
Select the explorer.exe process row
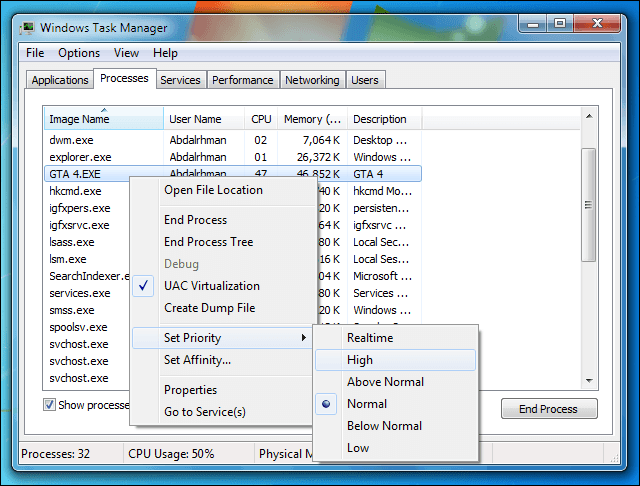(233, 157)
